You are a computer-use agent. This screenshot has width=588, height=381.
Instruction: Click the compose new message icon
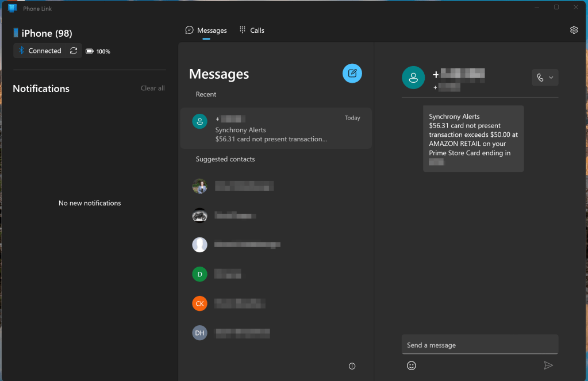352,73
